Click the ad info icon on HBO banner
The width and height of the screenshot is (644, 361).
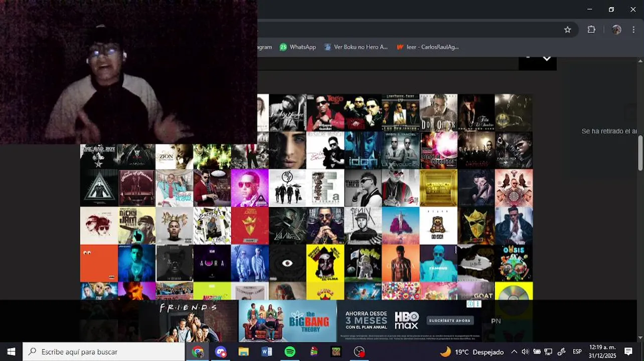(470, 304)
